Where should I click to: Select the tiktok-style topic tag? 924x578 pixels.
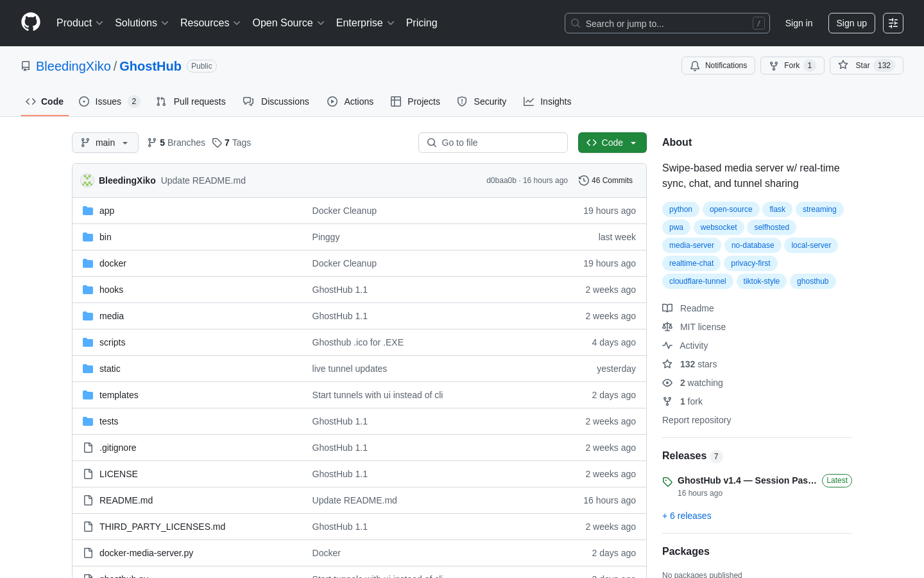(x=762, y=281)
